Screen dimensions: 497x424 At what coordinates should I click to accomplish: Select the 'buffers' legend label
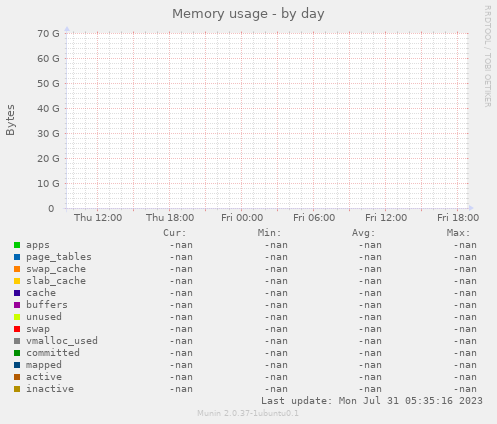coord(47,305)
